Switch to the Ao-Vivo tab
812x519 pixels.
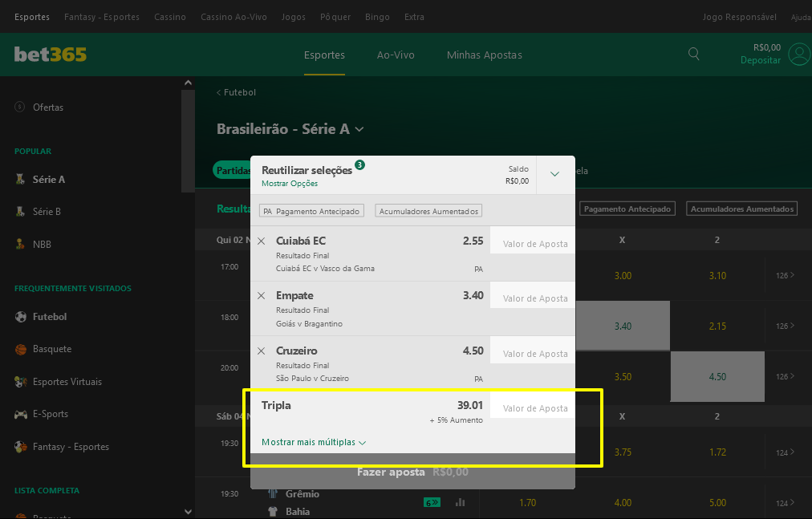click(396, 55)
